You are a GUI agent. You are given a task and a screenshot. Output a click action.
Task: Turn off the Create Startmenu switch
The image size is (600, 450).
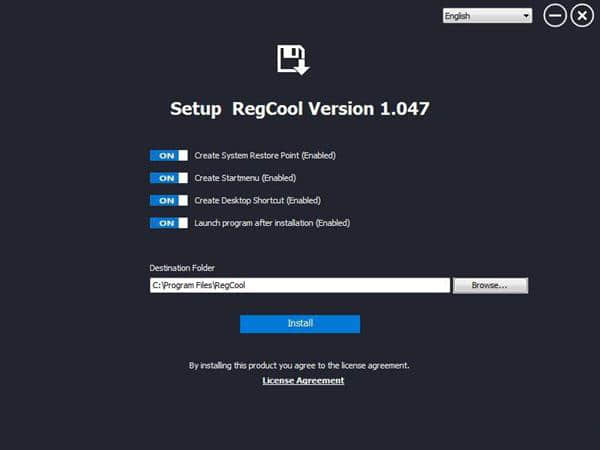pyautogui.click(x=168, y=178)
